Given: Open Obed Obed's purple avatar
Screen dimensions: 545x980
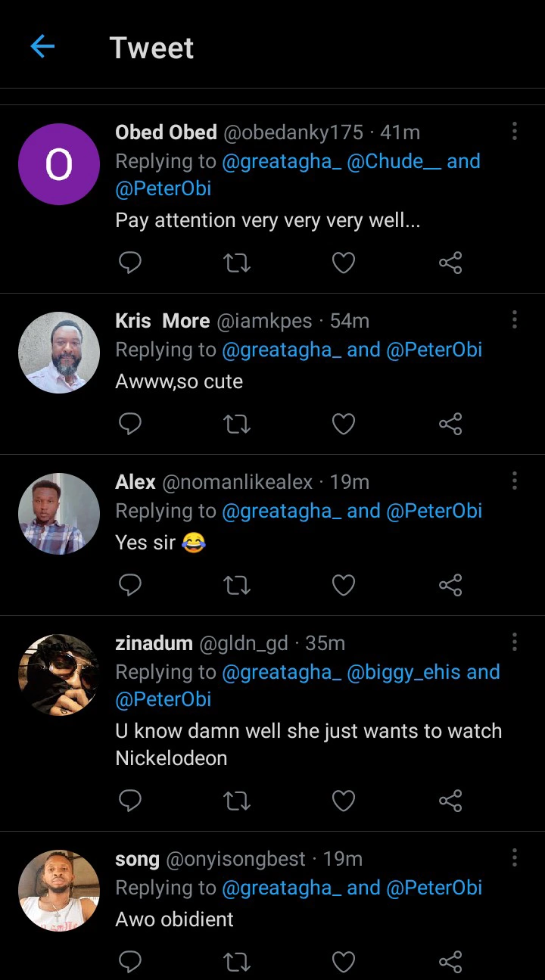Looking at the screenshot, I should coord(59,164).
